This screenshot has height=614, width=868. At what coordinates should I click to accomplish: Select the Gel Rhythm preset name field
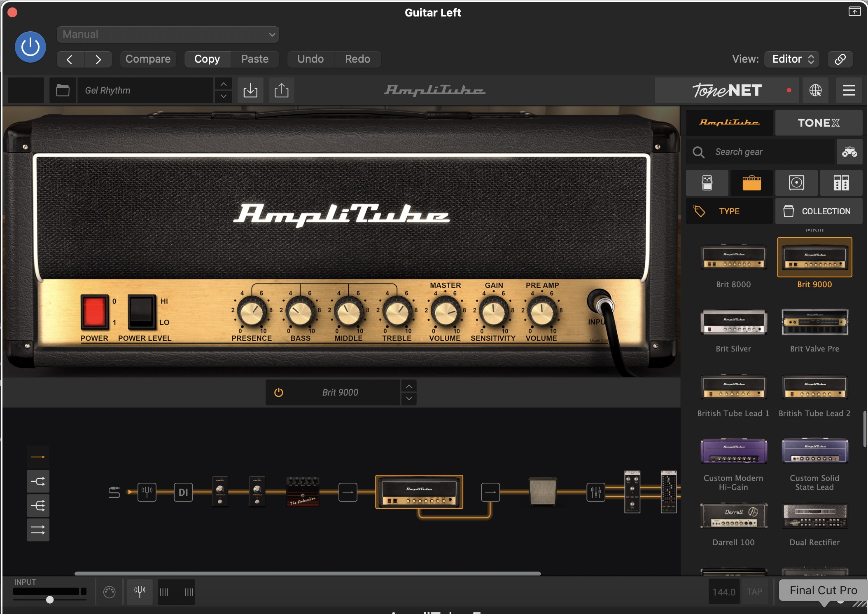tap(145, 90)
